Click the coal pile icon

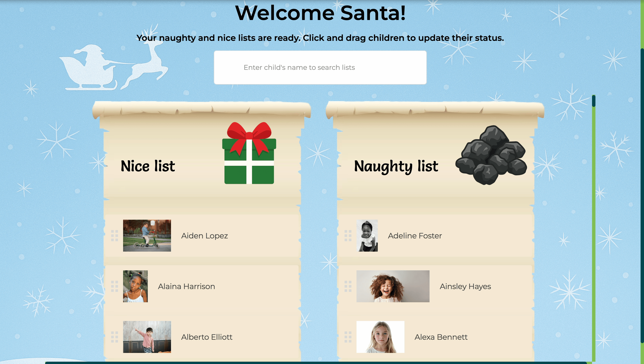click(x=491, y=155)
